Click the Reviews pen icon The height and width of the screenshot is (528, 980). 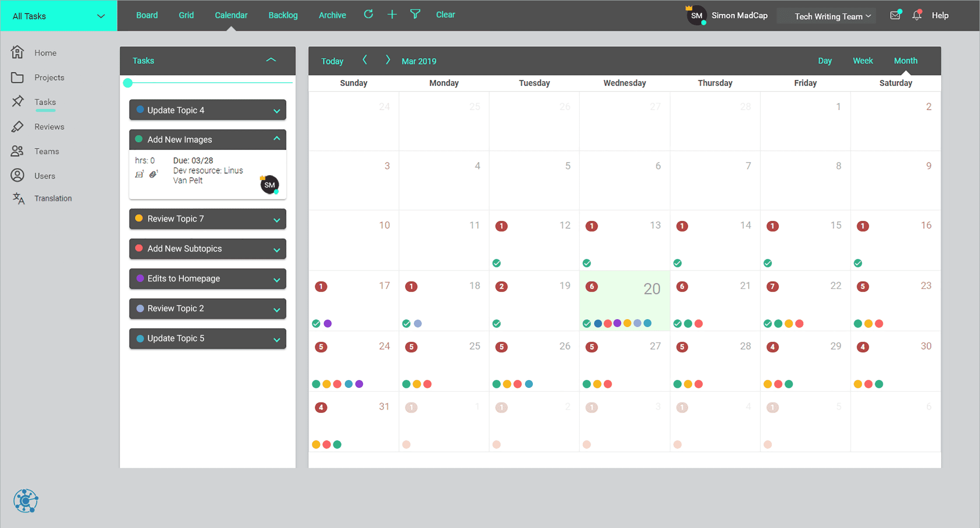pyautogui.click(x=17, y=127)
